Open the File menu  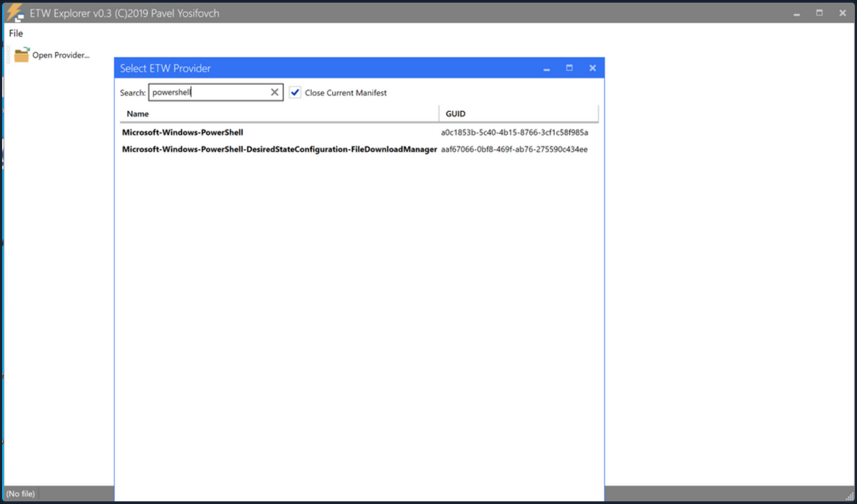pyautogui.click(x=15, y=33)
